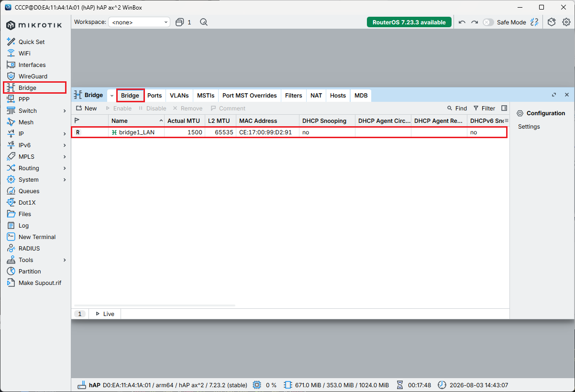Viewport: 575px width, 392px height.
Task: Close the Bridge inner window
Action: tap(567, 95)
